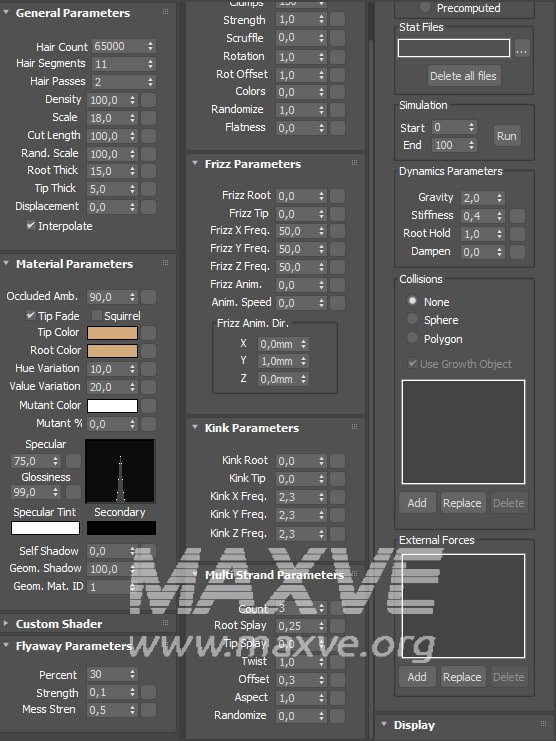
Task: Click the Material Parameters rollout grip icon
Action: pos(165,263)
